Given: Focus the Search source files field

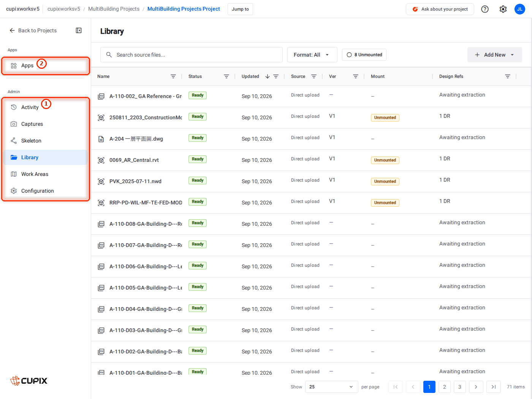Looking at the screenshot, I should 192,55.
